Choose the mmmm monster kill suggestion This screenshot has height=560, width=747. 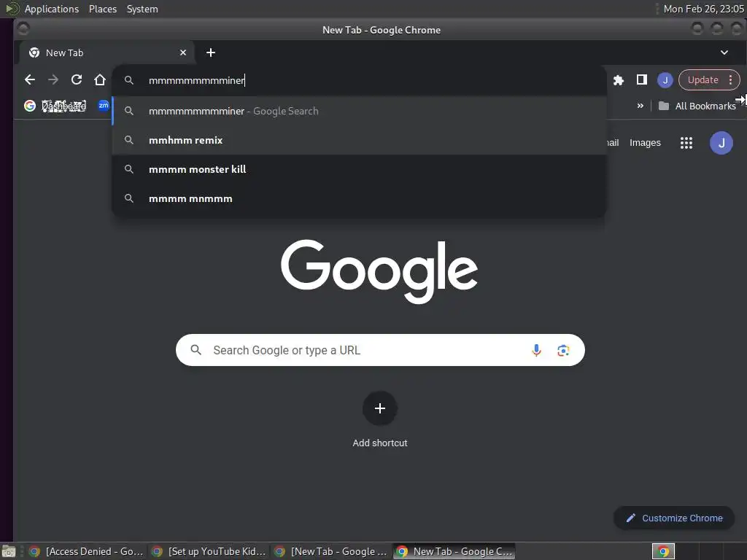coord(359,169)
